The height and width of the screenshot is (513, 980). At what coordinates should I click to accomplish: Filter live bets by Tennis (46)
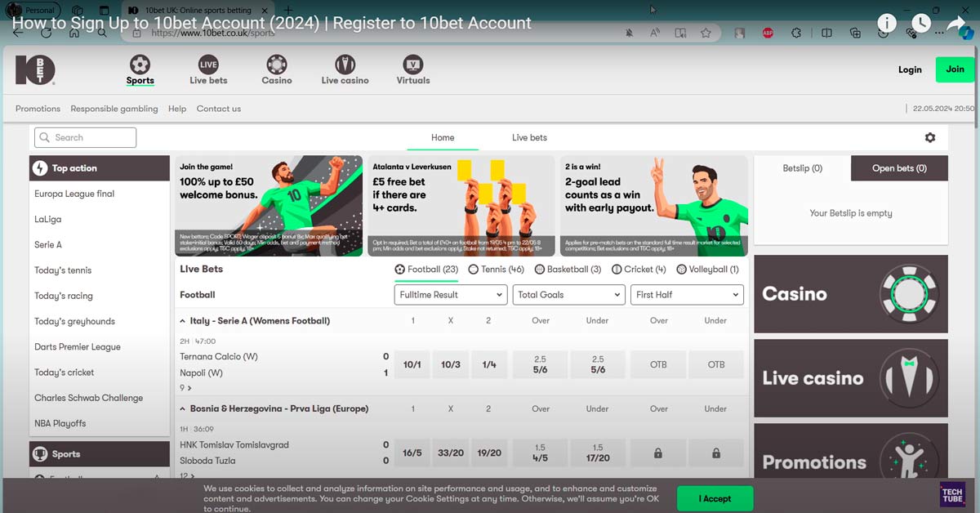[x=497, y=270]
